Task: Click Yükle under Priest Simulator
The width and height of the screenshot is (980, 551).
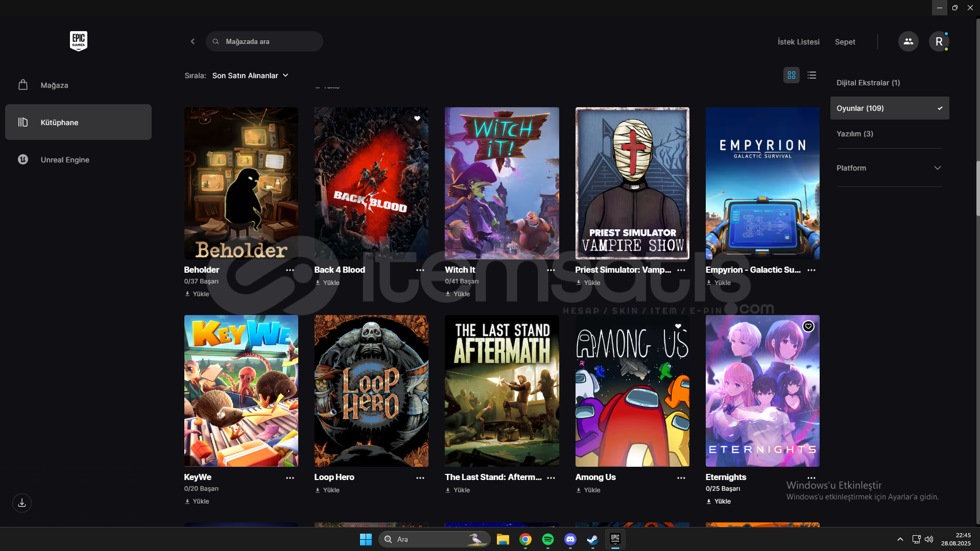Action: point(588,283)
